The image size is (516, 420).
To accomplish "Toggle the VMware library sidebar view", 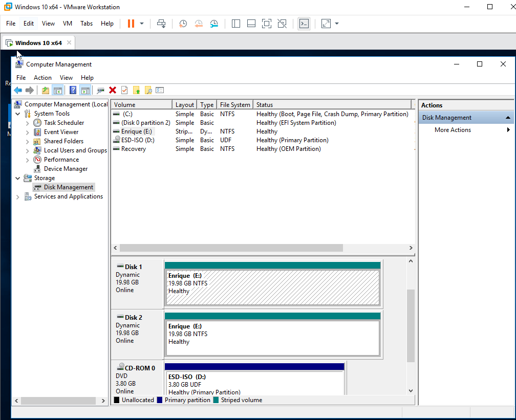I will coord(235,24).
